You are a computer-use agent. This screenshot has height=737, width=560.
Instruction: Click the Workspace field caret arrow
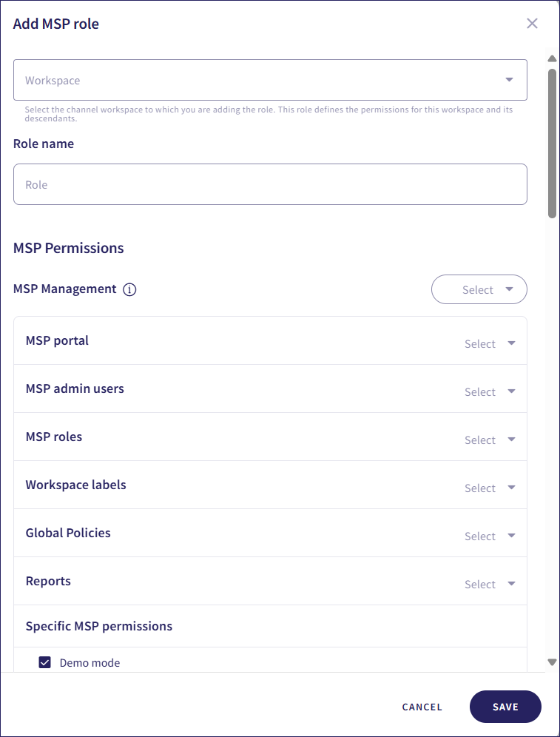(x=509, y=80)
